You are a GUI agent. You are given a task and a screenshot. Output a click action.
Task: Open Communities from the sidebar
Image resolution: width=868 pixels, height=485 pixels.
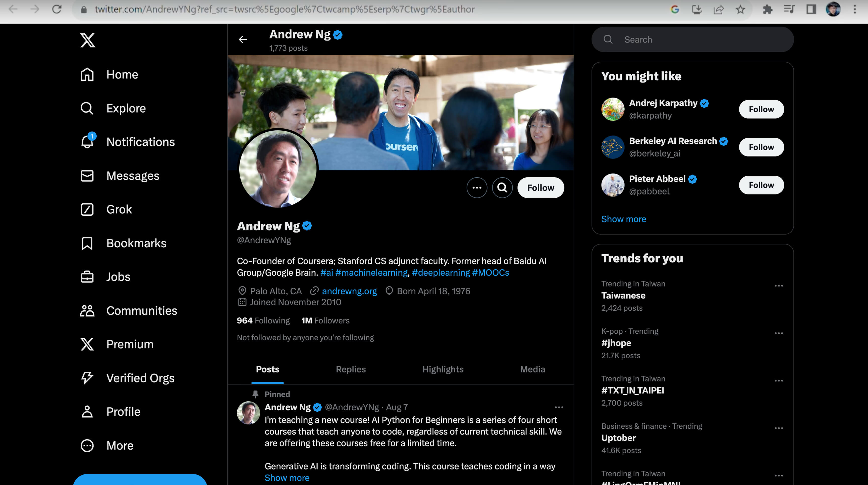(141, 310)
